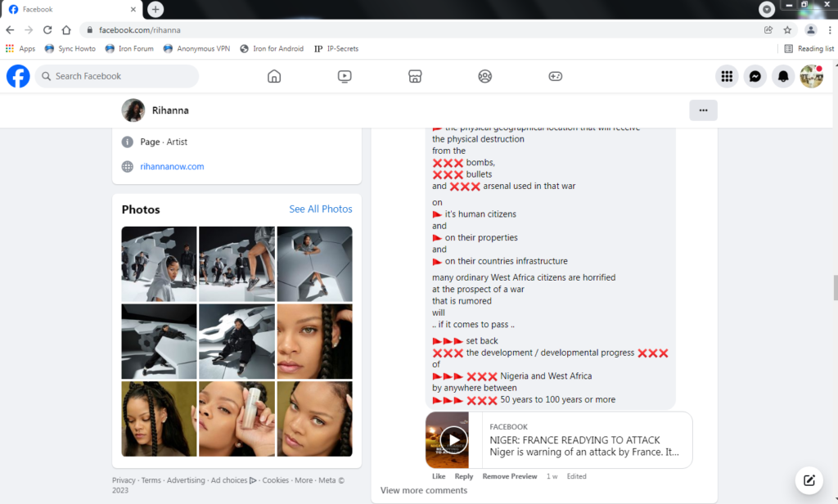Click the new message compose icon
Screen dimensions: 838x504
(x=809, y=480)
